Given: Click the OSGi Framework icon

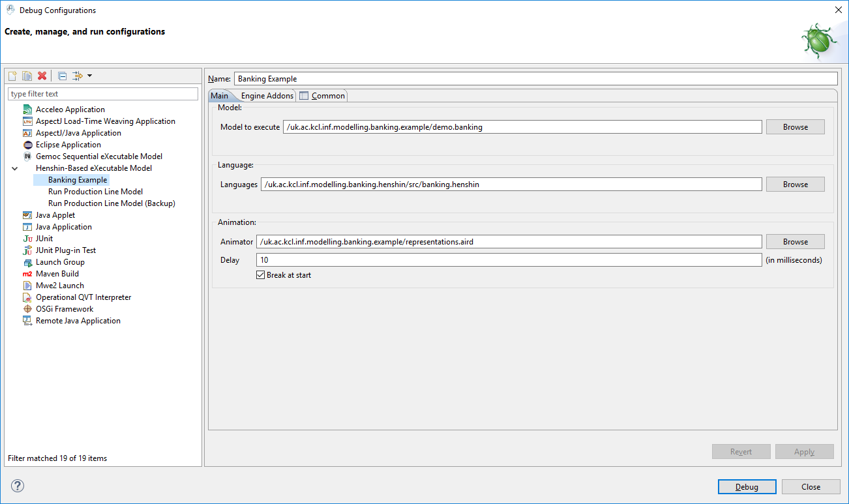Looking at the screenshot, I should tap(27, 309).
